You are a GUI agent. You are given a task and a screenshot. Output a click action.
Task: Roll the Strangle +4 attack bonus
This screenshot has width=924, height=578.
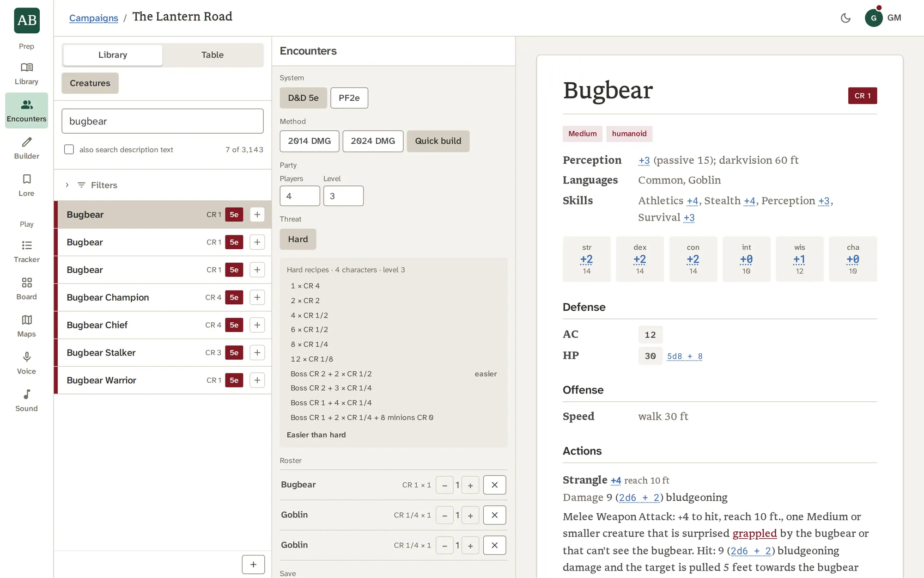coord(615,480)
